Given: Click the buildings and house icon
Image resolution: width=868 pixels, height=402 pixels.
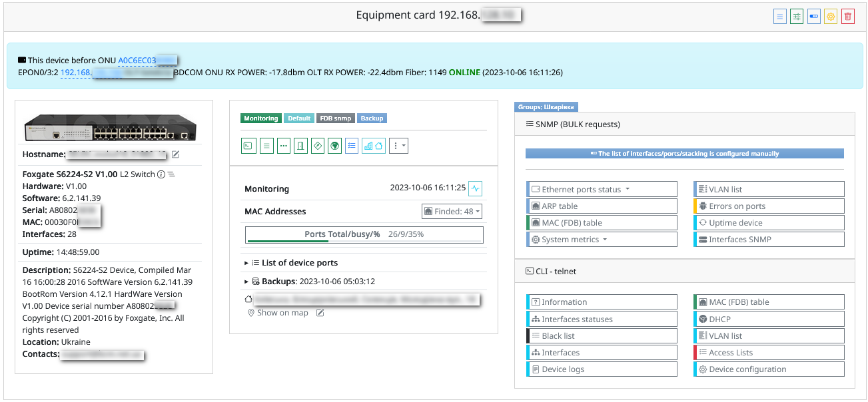Looking at the screenshot, I should (x=374, y=146).
